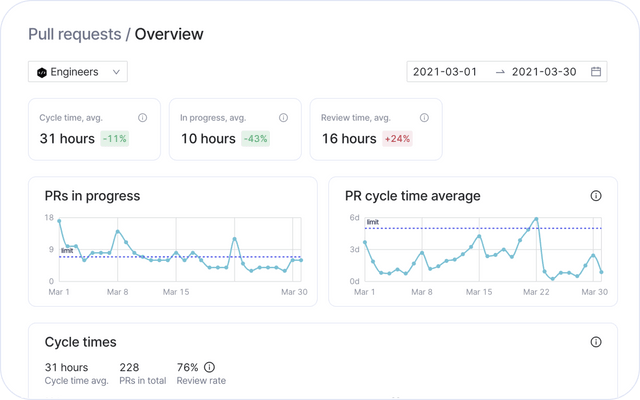Click the first data point in PRs in progress
The width and height of the screenshot is (640, 400).
59,221
